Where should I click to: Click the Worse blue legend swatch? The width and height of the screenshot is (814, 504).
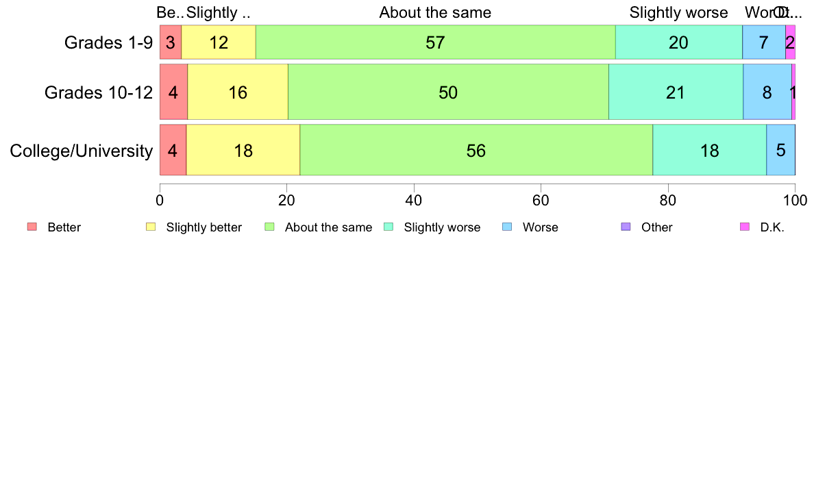click(507, 227)
